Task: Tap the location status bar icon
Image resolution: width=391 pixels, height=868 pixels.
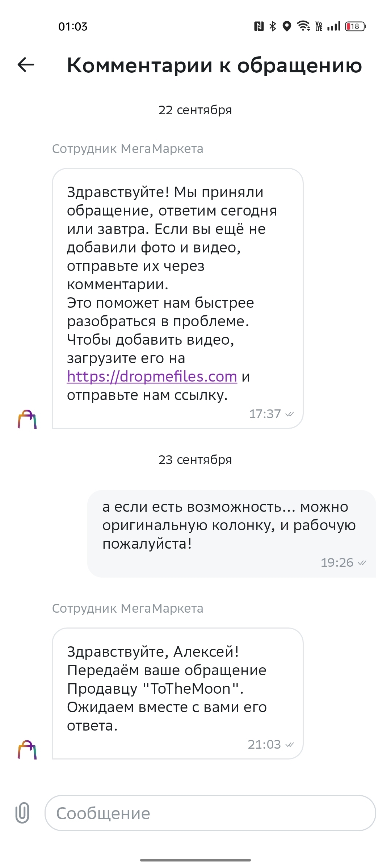Action: tap(287, 26)
